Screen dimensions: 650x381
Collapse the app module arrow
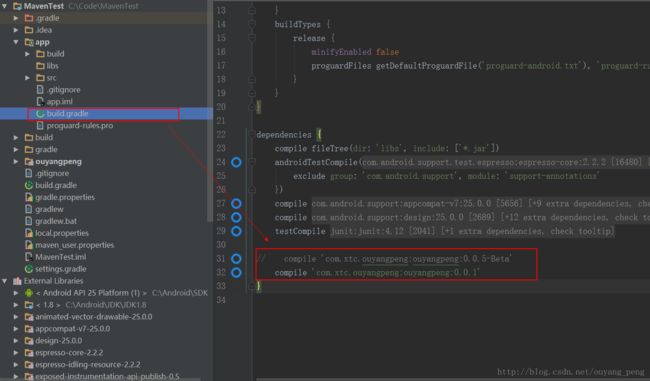[16, 42]
